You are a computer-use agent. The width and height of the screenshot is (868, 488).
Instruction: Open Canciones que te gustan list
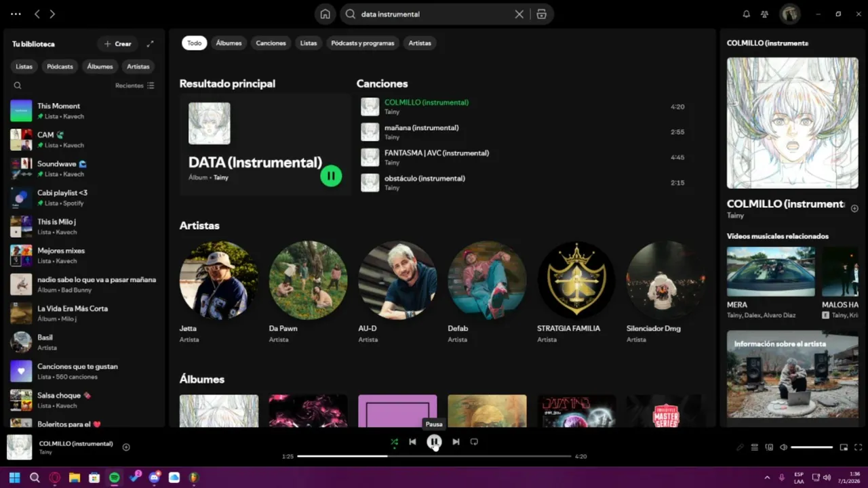[x=84, y=371]
